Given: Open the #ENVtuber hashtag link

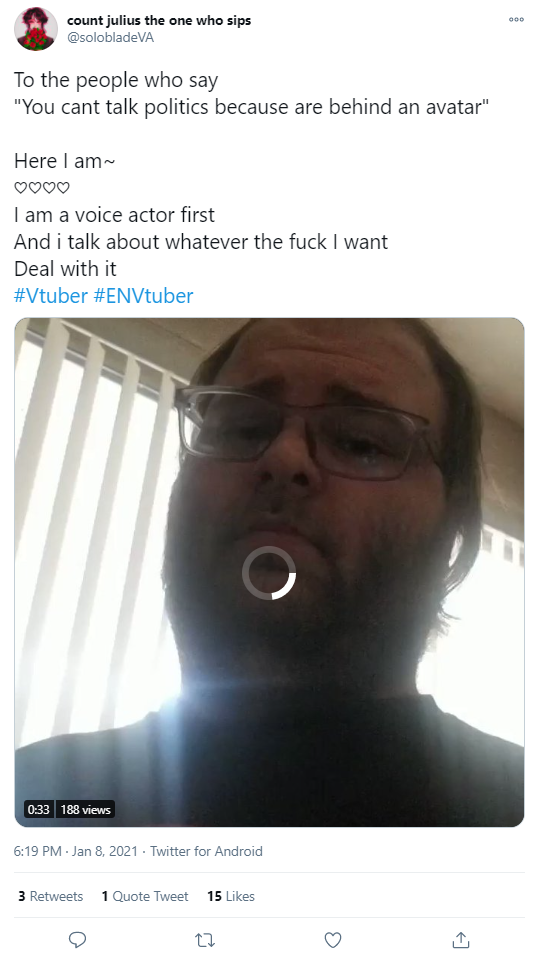Looking at the screenshot, I should coord(143,295).
